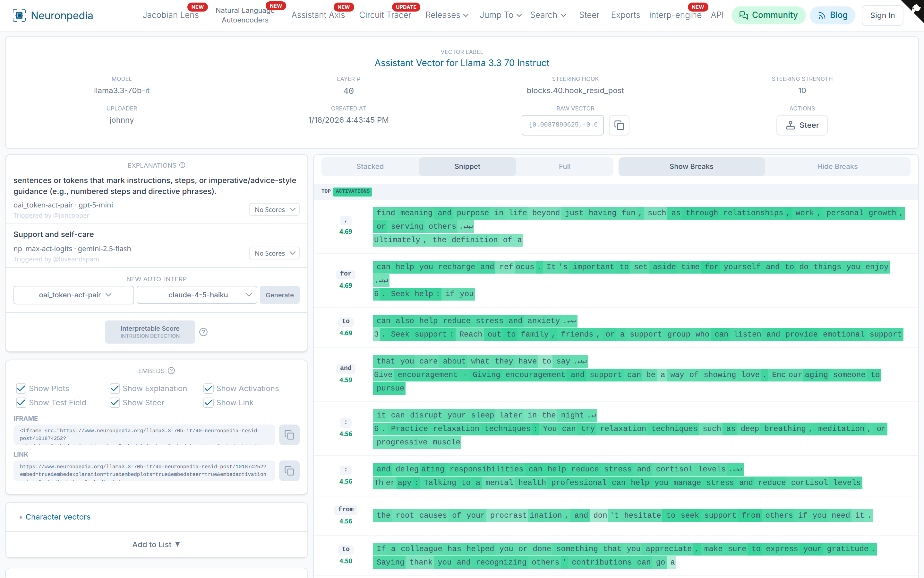Screen dimensions: 924x578
Task: Select the Show Breaks option
Action: pyautogui.click(x=691, y=166)
